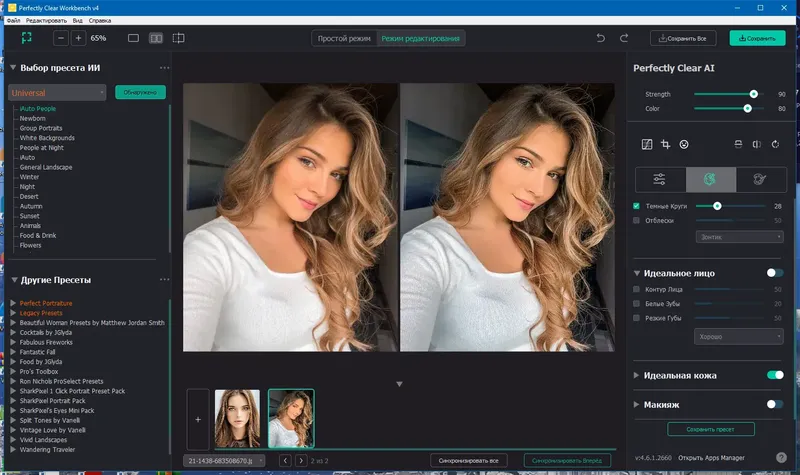Expand the Perfect Portraiture preset group

click(13, 303)
